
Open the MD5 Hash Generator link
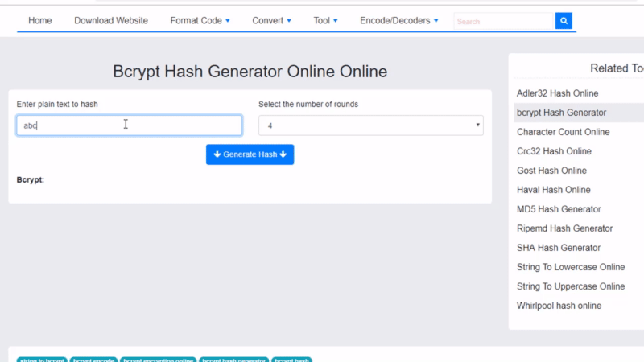(559, 209)
